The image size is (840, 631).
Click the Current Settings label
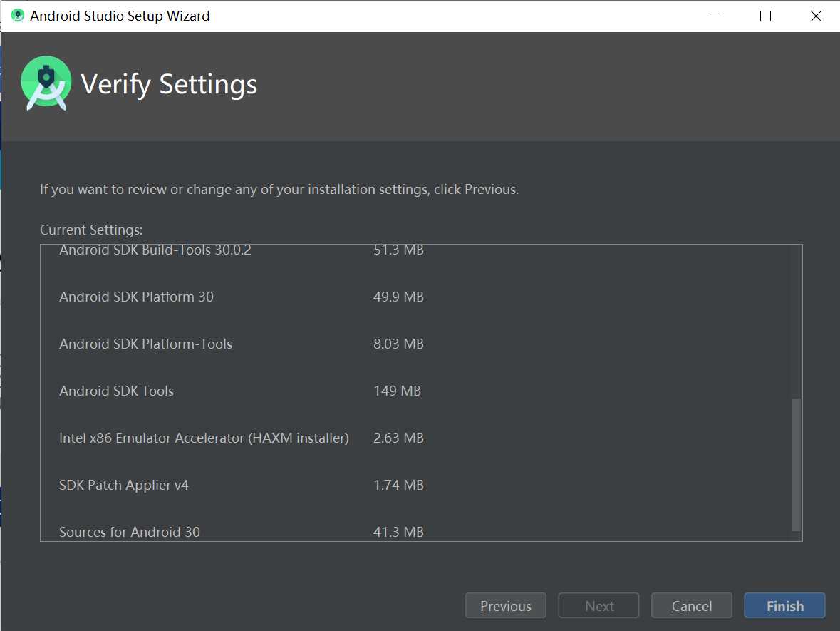pyautogui.click(x=91, y=230)
